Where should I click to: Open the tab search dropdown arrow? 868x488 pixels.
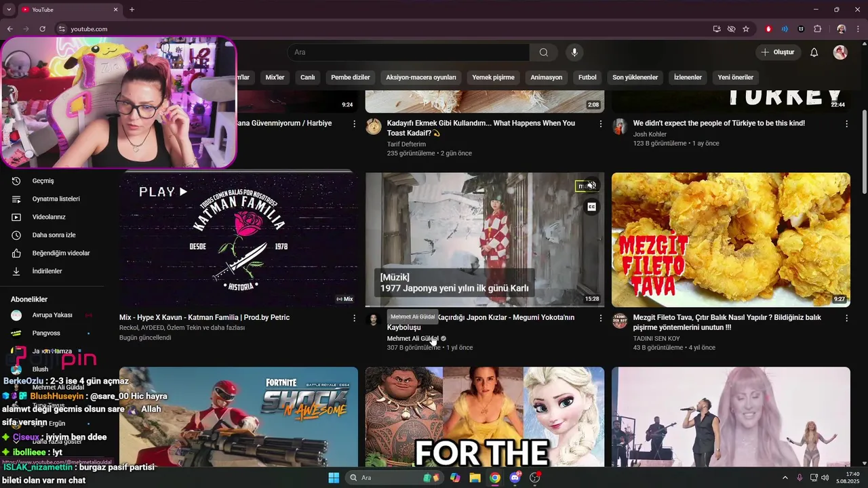[x=8, y=9]
